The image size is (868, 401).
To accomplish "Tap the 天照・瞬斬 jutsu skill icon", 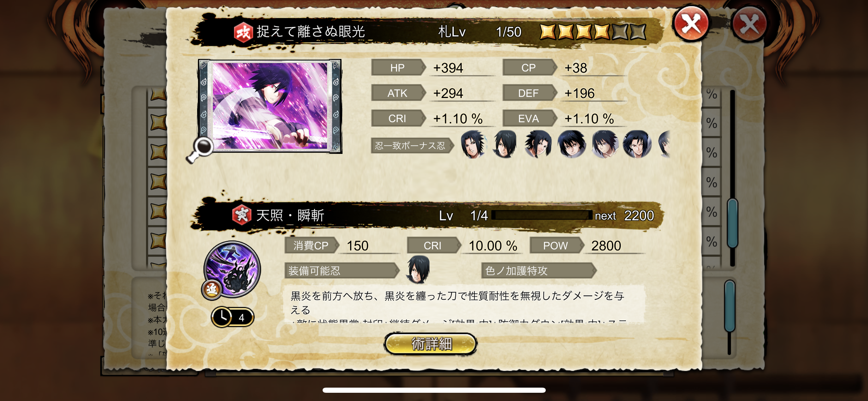I will 232,269.
